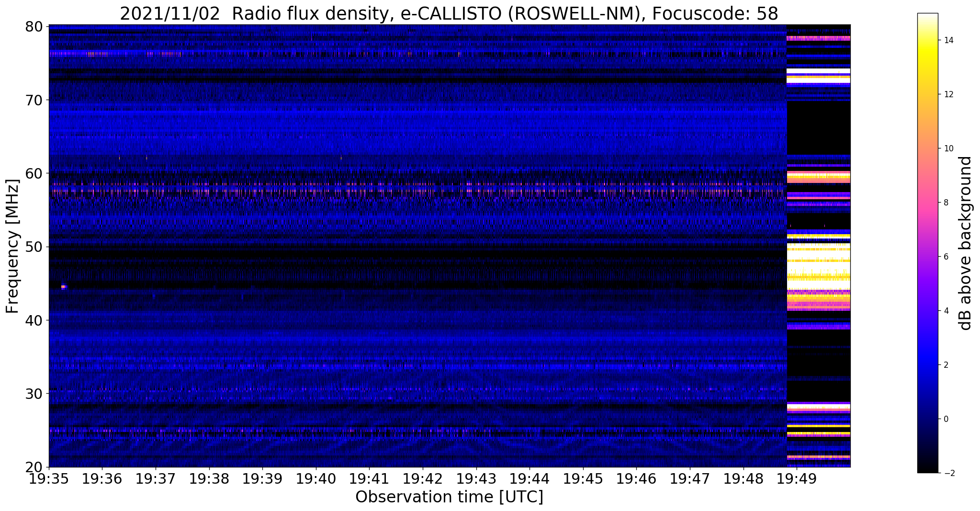
Task: Click the 80 MHz frequency tick label
Action: click(x=34, y=26)
